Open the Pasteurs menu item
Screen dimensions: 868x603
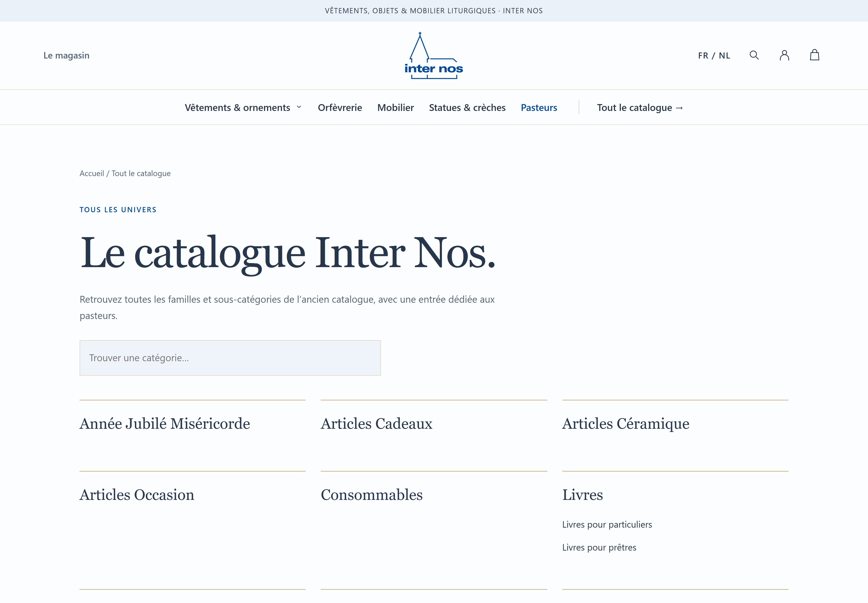point(539,108)
